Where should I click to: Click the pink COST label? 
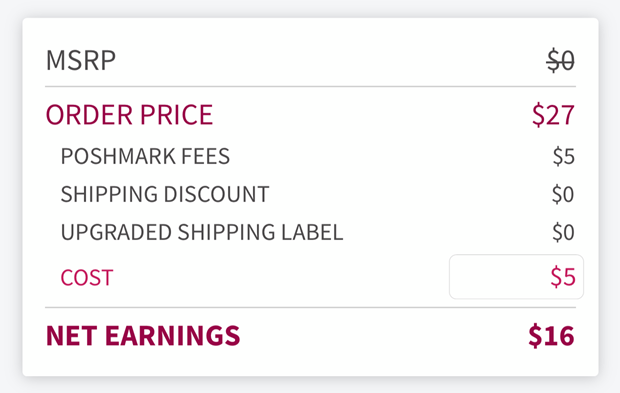point(87,277)
